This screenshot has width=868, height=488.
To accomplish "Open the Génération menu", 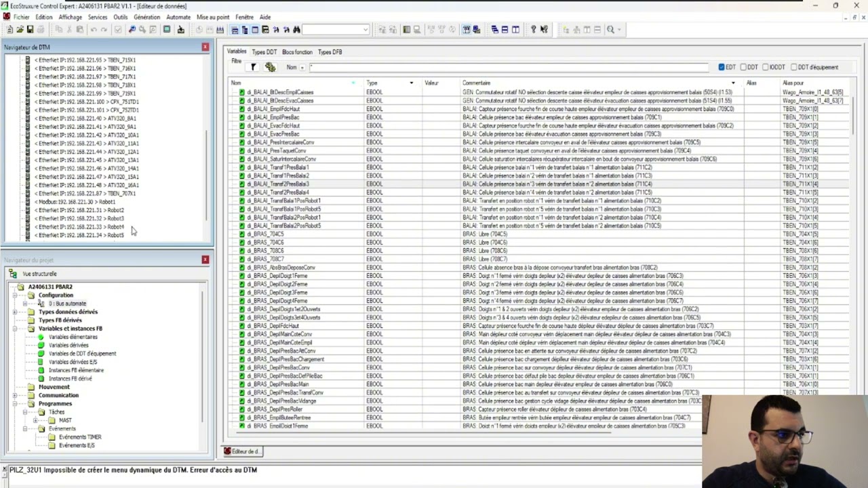I will coord(146,17).
